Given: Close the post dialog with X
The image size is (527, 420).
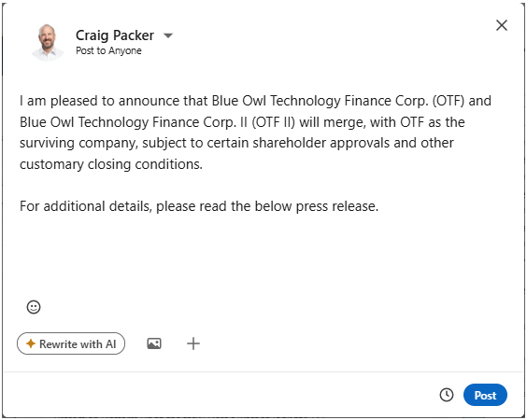Looking at the screenshot, I should point(502,25).
